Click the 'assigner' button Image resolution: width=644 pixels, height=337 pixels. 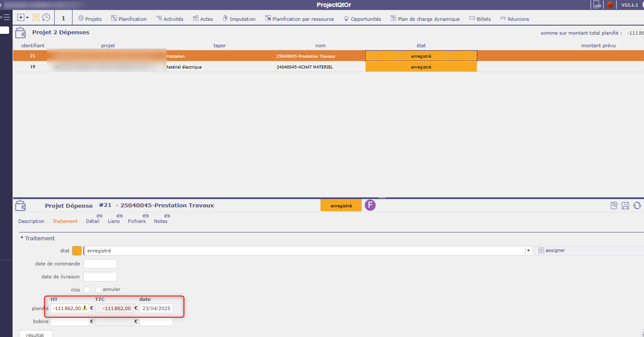point(552,250)
